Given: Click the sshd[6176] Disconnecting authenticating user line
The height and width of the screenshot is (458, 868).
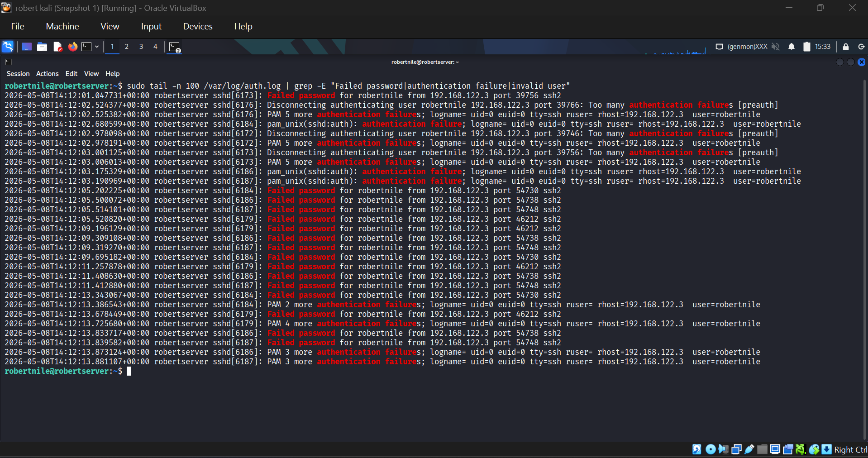Looking at the screenshot, I should pos(391,105).
